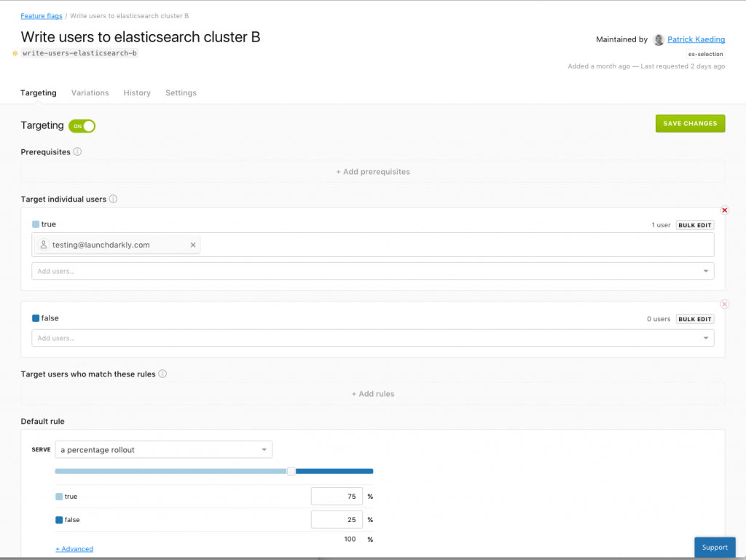Open Bulk Edit for true users
This screenshot has height=560, width=746.
click(694, 225)
